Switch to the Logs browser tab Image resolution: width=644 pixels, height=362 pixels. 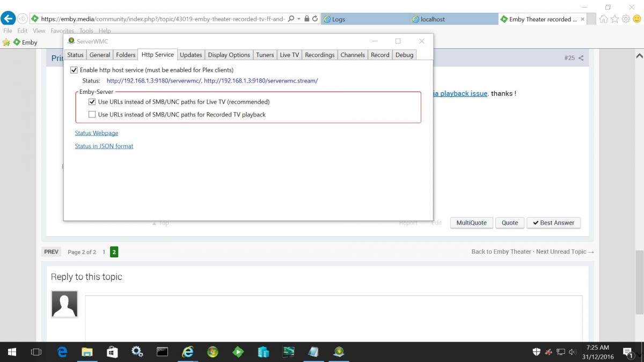pos(365,19)
